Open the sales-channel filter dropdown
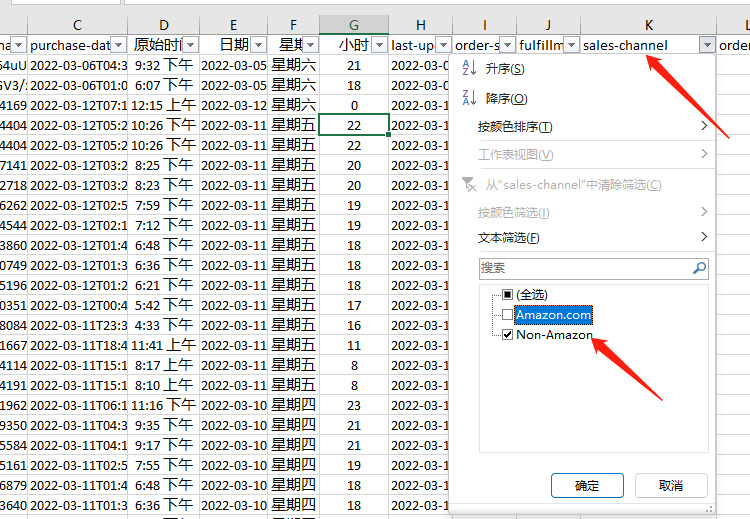750x519 pixels. (x=707, y=45)
